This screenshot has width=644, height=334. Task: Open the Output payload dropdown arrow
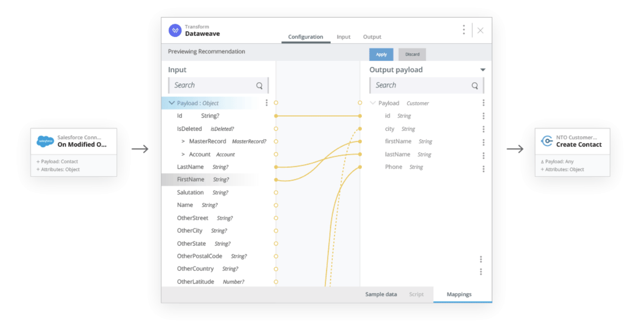click(x=483, y=70)
